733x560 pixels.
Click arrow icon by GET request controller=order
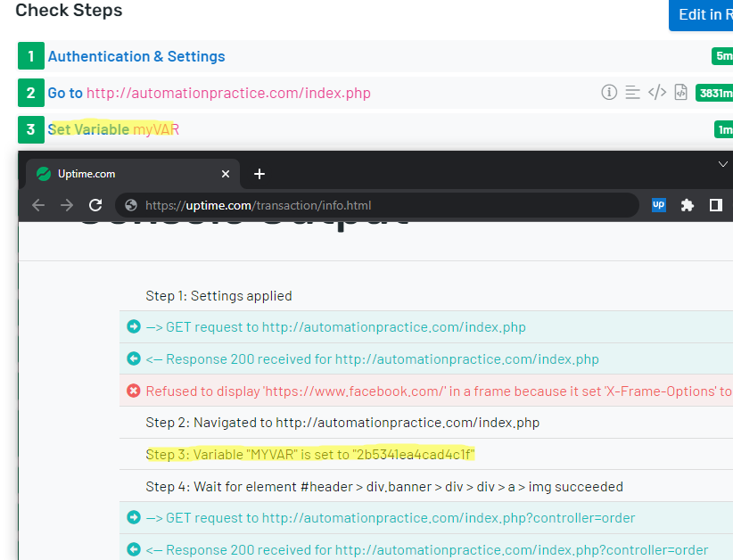133,517
